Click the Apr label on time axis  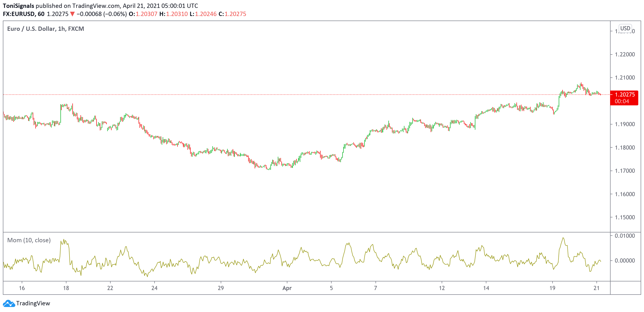click(287, 288)
